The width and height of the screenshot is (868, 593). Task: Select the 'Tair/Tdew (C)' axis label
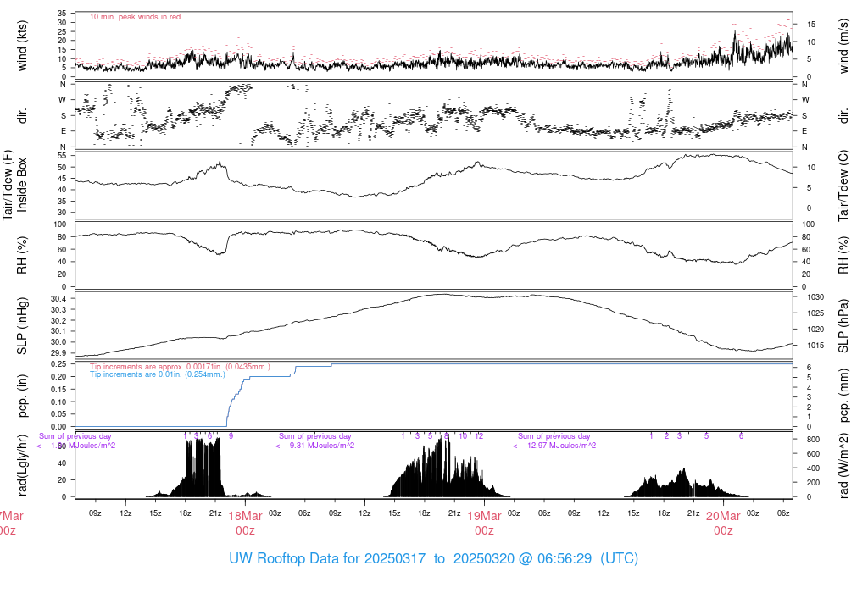point(843,186)
